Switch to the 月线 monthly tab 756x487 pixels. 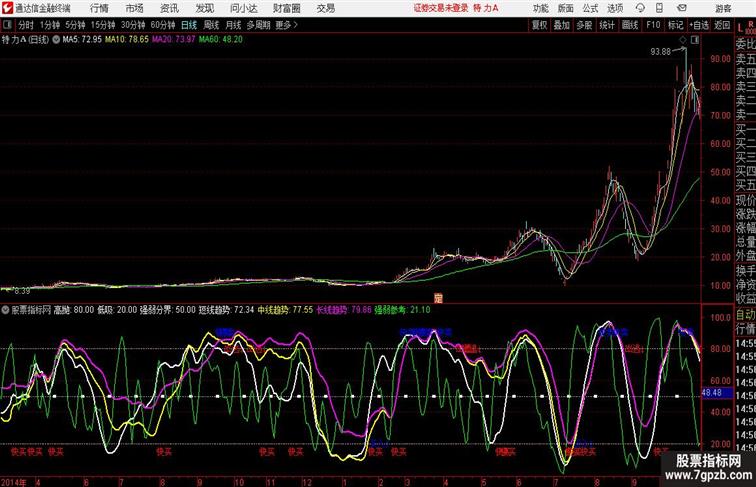pos(233,25)
